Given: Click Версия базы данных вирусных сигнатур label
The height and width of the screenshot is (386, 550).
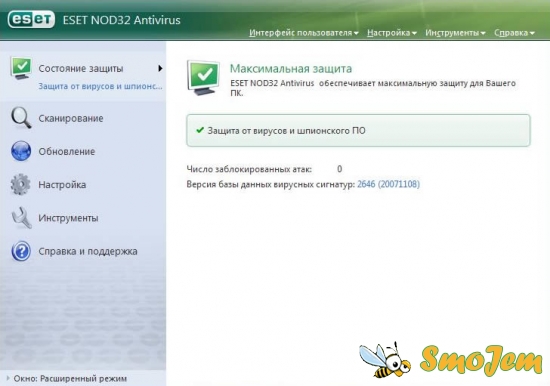Looking at the screenshot, I should (x=270, y=184).
